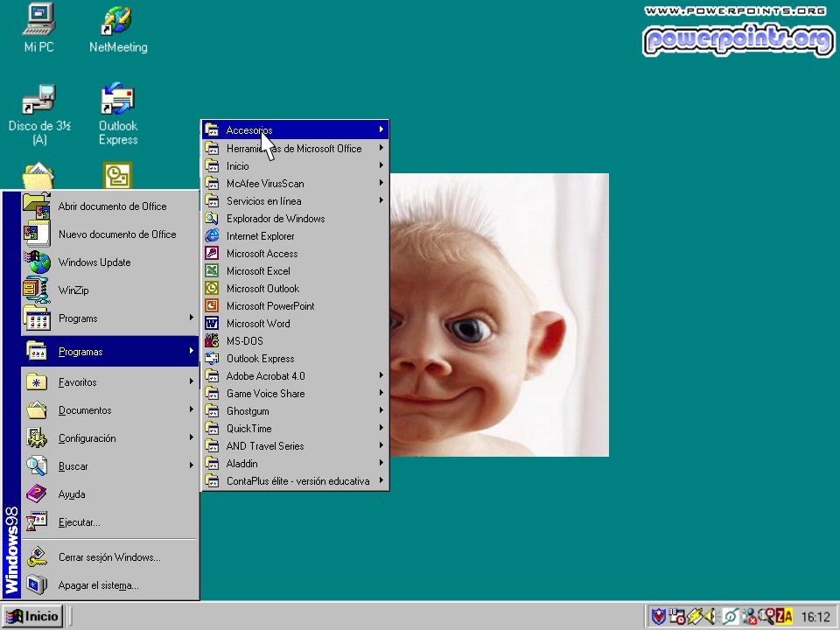Image resolution: width=840 pixels, height=630 pixels.
Task: Choose Apagar el sistema...
Action: [x=110, y=585]
